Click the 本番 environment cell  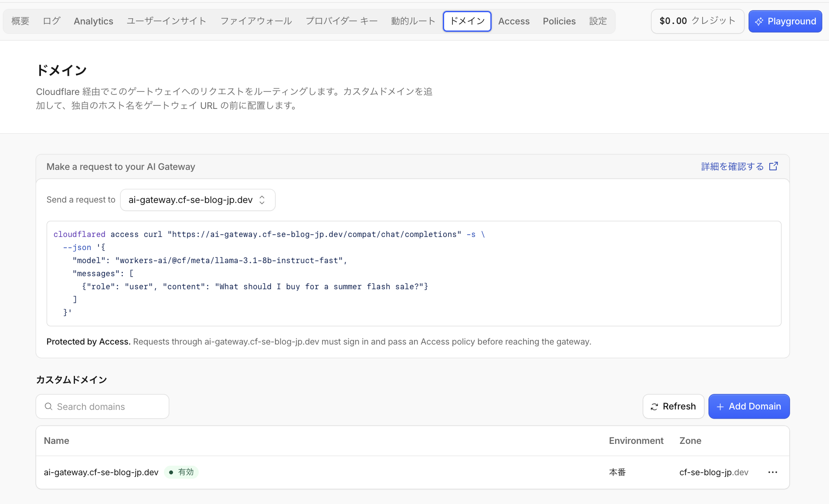click(617, 472)
